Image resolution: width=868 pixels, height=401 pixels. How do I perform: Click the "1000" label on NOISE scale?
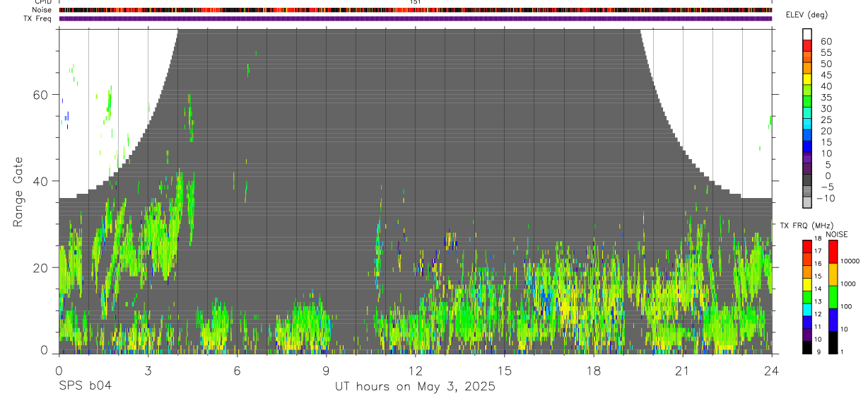(848, 284)
